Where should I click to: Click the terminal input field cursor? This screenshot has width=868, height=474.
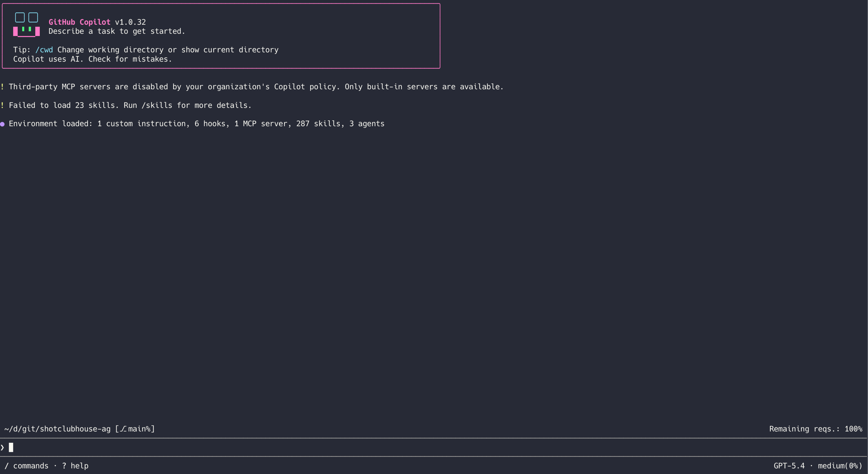click(11, 447)
